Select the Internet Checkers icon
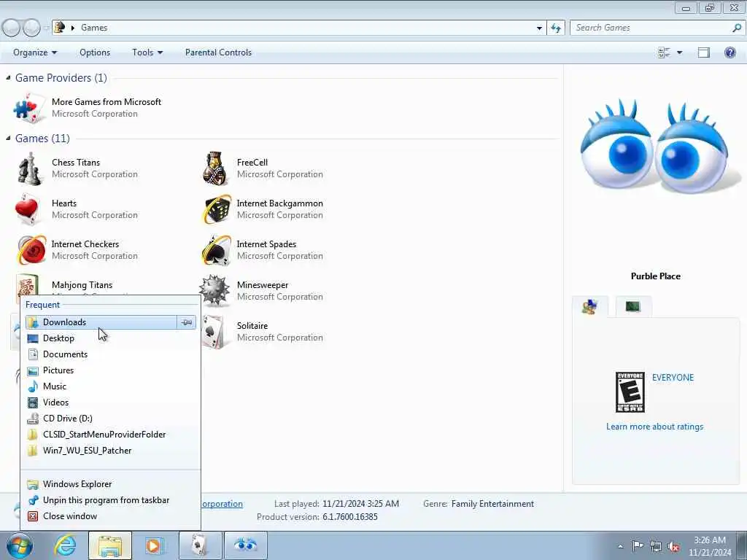This screenshot has height=560, width=747. coord(31,249)
